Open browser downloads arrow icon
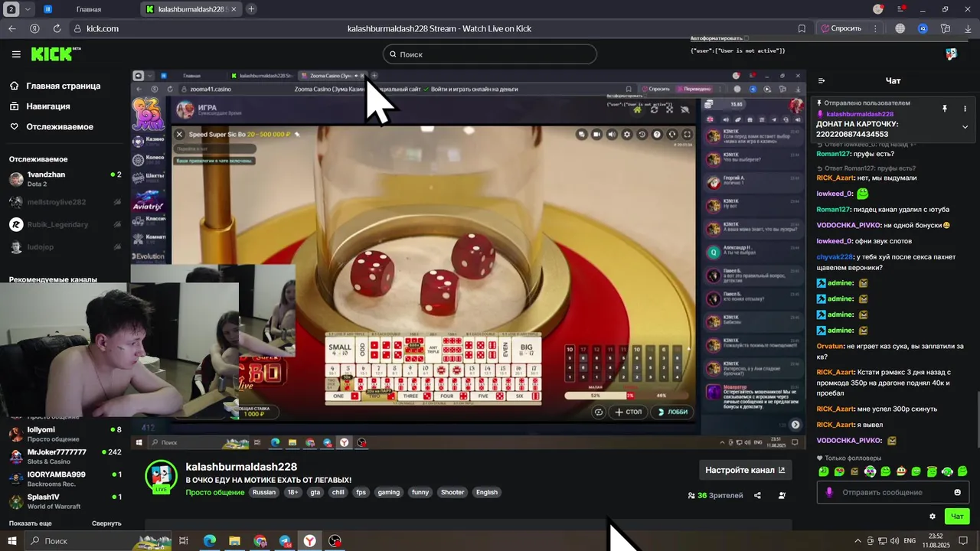 click(968, 28)
